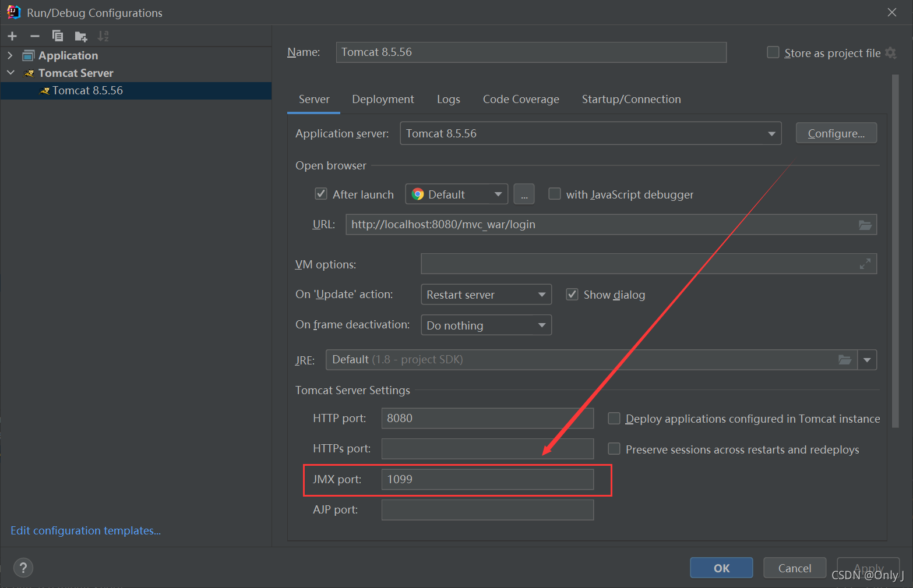This screenshot has height=588, width=913.
Task: Open settings gear next to Store as project file
Action: point(890,53)
